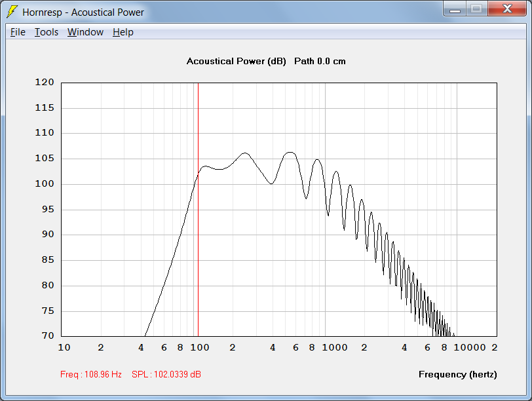The height and width of the screenshot is (401, 532).
Task: Open the Help menu
Action: [x=123, y=32]
